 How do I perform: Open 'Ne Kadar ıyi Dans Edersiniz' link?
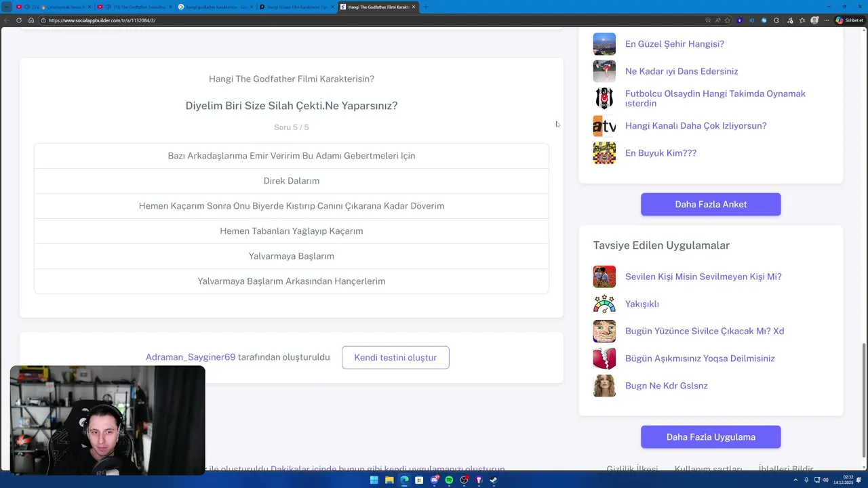pyautogui.click(x=682, y=71)
